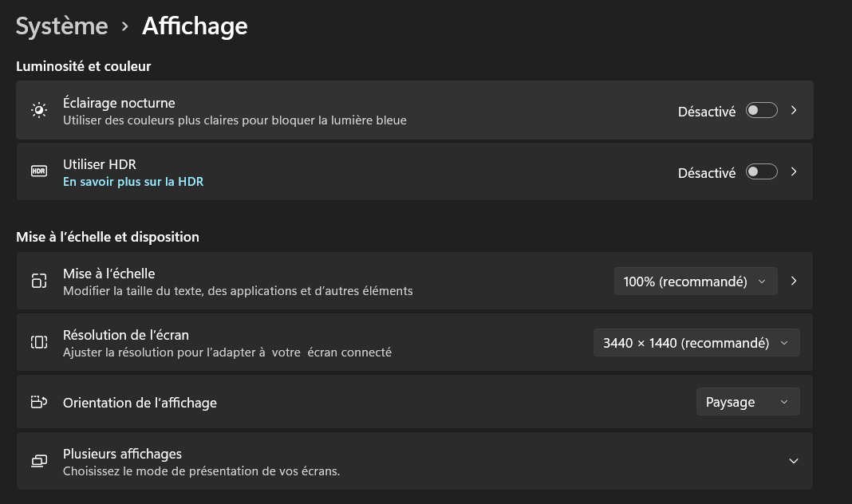Open the En savoir plus sur la HDR link

133,182
